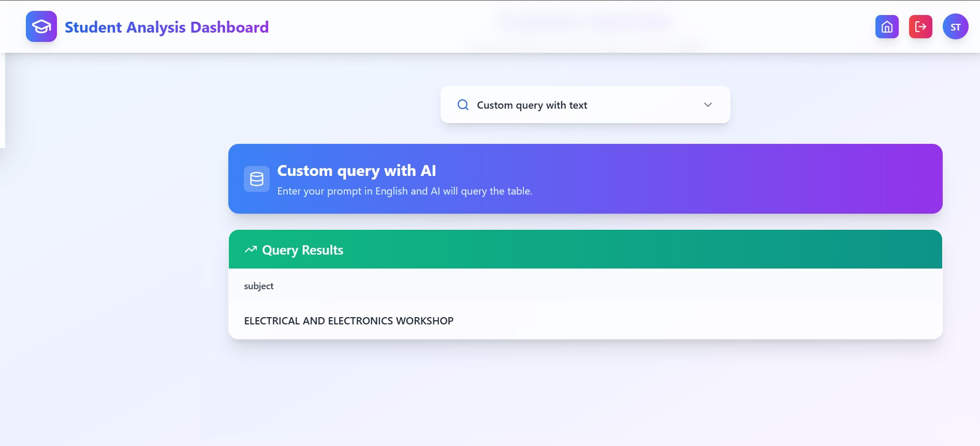Click the graduation cap logo icon

point(41,26)
